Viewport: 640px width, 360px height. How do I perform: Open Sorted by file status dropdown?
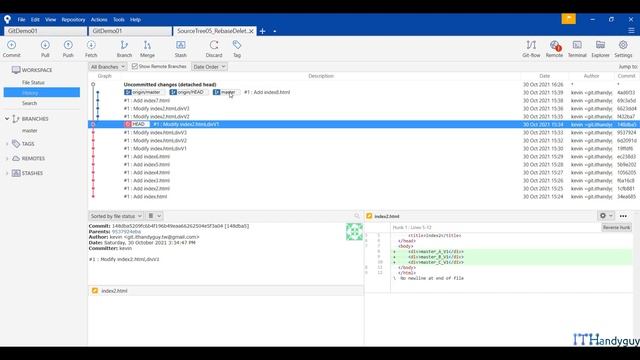[x=116, y=216]
